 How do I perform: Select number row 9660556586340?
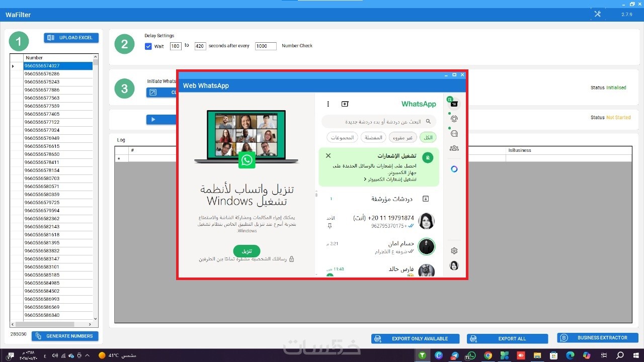58,315
